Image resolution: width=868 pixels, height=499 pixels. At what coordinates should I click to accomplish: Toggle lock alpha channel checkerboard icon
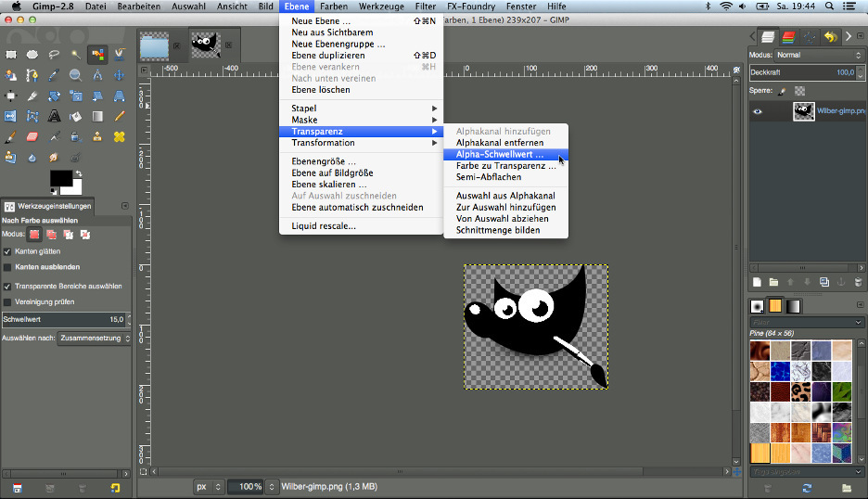pyautogui.click(x=800, y=91)
